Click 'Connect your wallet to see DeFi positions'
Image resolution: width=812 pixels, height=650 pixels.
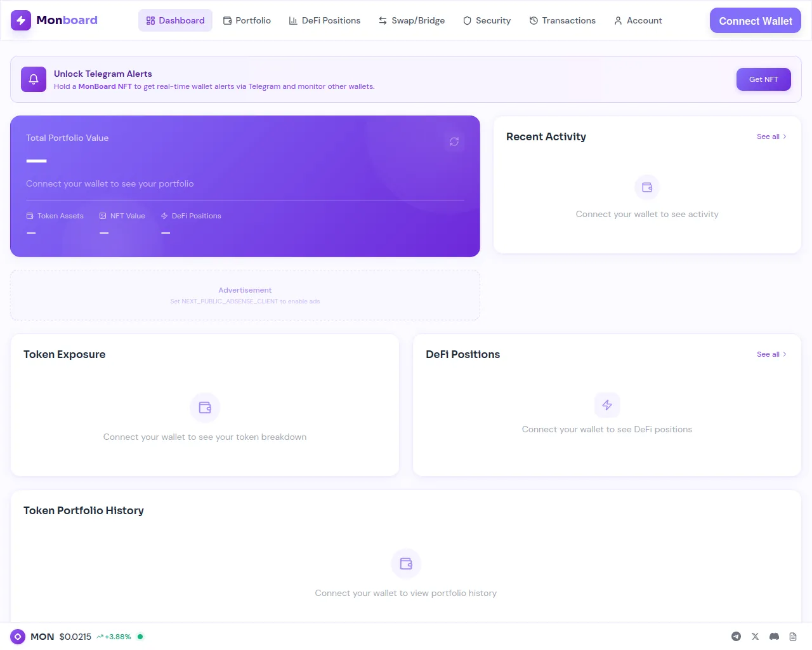607,429
